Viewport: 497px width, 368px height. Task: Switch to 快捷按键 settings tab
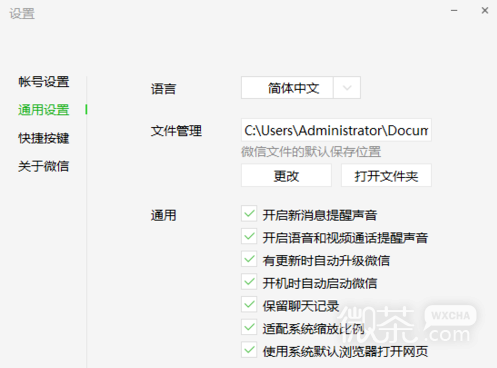[44, 138]
